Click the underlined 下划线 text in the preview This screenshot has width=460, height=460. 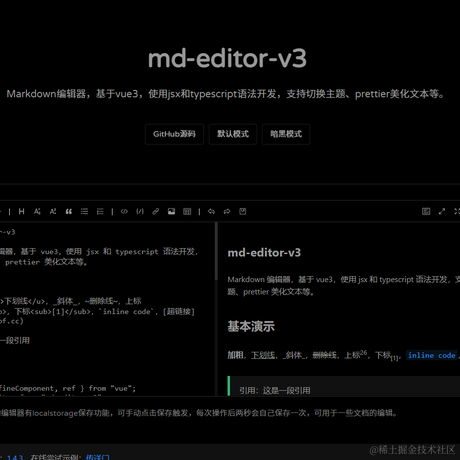click(x=263, y=355)
